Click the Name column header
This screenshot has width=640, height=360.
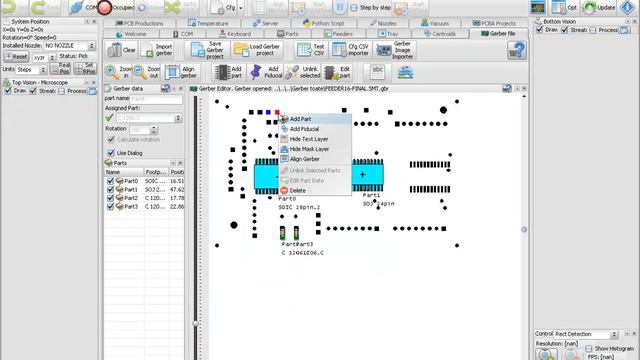pyautogui.click(x=124, y=172)
